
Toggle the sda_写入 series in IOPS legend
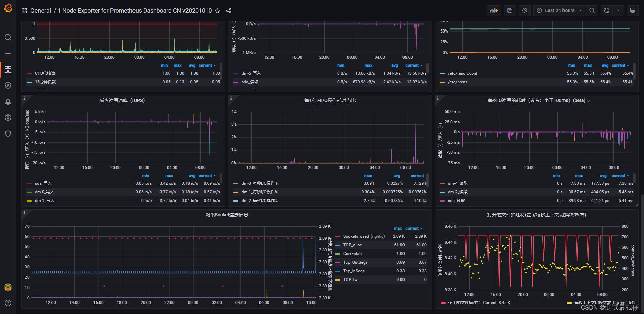click(43, 183)
